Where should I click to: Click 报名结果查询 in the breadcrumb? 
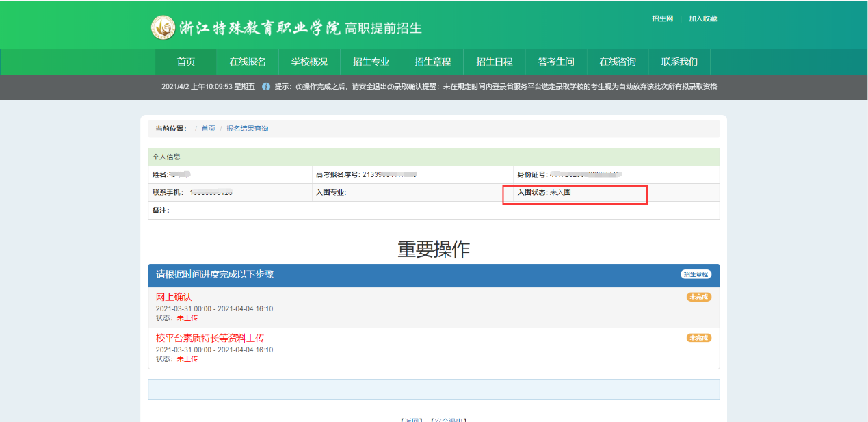pos(247,129)
